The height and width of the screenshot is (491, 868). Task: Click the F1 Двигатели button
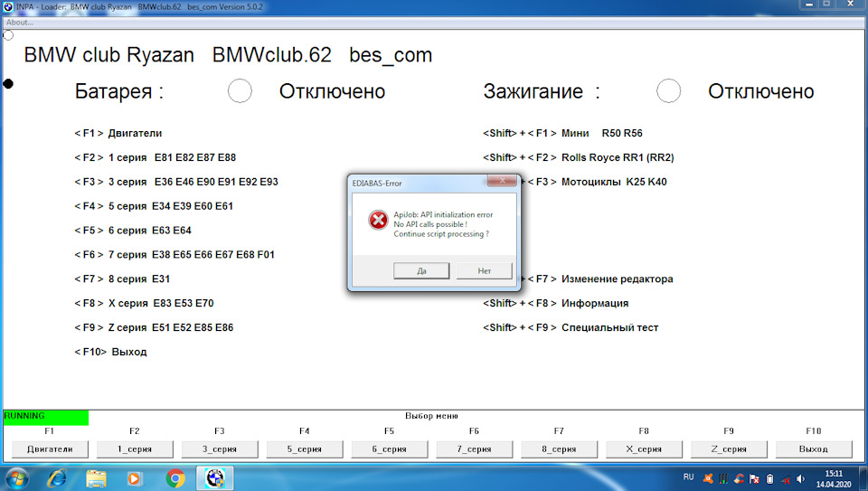click(49, 449)
